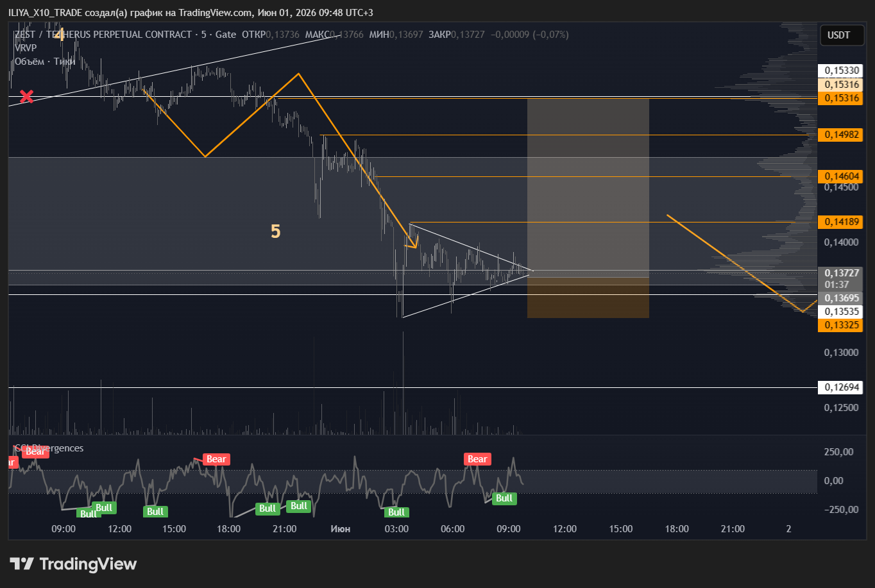Screen dimensions: 875x588
Task: Click the МАКС 0,13766 high value
Action: [334, 35]
